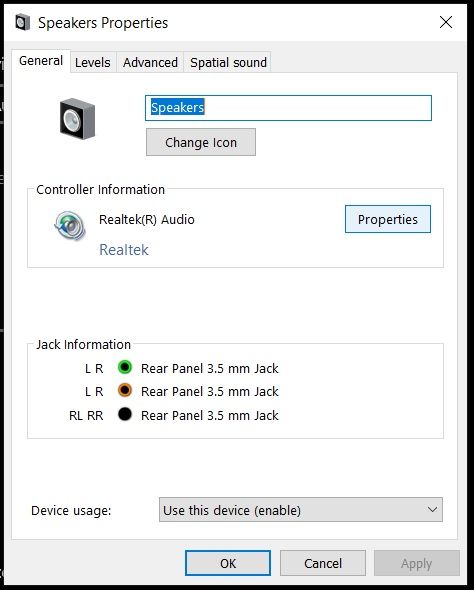Viewport: 474px width, 590px height.
Task: Go to the Spatial sound tab
Action: (x=228, y=62)
